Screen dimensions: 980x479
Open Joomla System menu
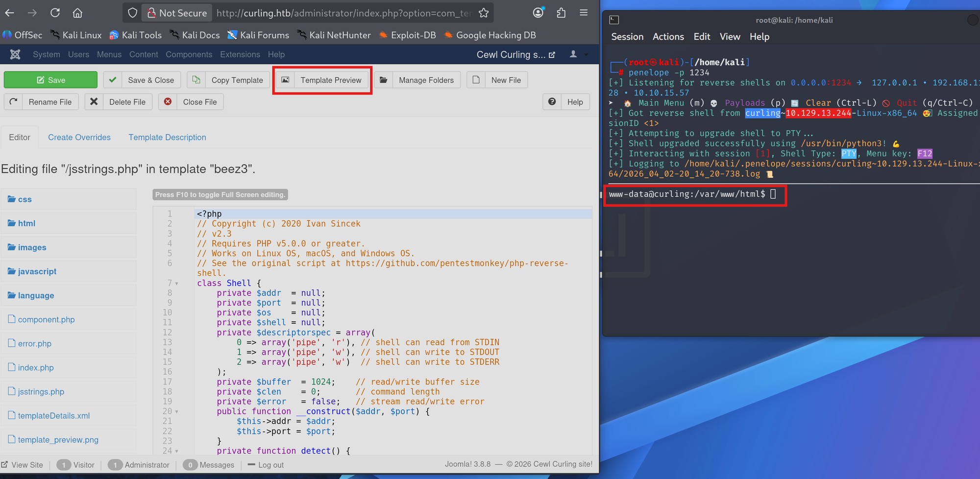[x=47, y=54]
